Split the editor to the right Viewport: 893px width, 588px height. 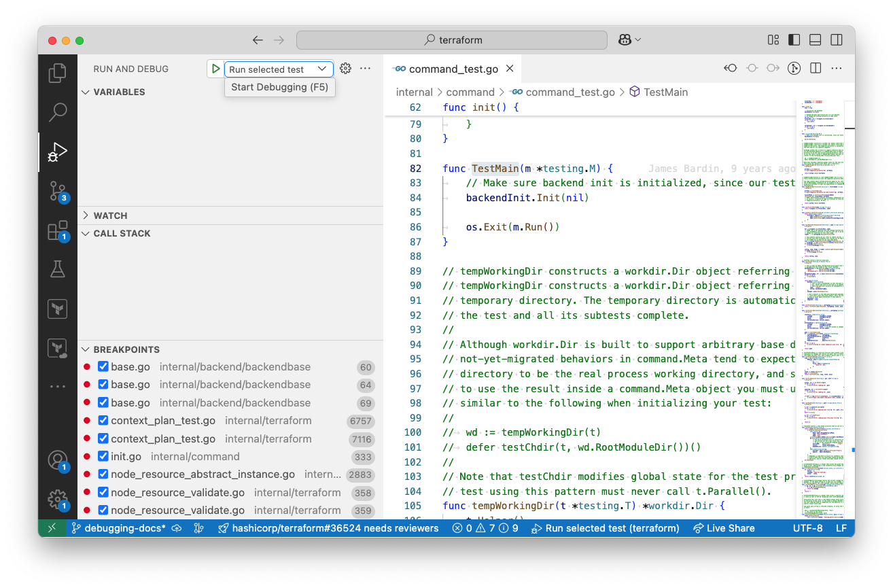[814, 68]
